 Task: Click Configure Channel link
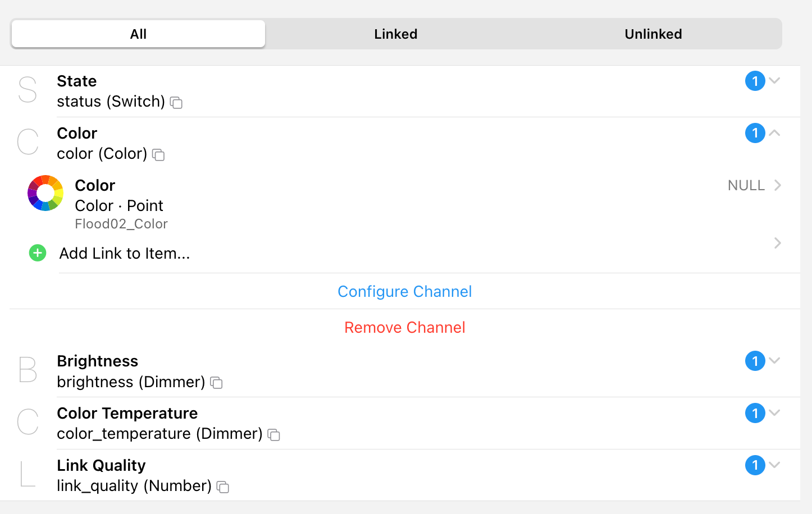tap(404, 292)
